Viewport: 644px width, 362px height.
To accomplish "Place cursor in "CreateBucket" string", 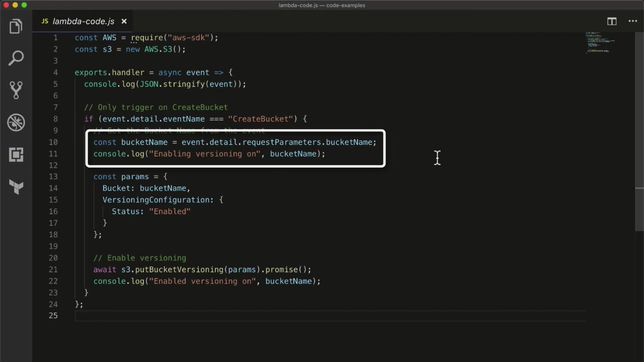I will (x=260, y=119).
